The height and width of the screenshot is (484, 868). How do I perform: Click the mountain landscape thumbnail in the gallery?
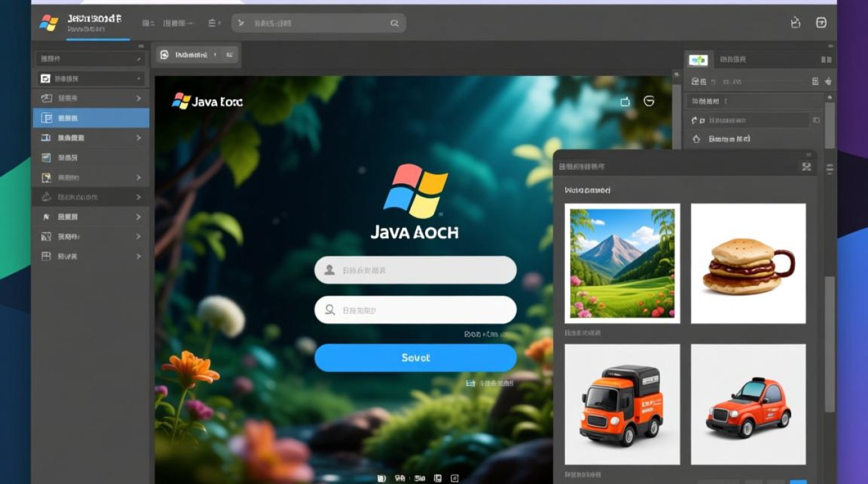pyautogui.click(x=622, y=263)
